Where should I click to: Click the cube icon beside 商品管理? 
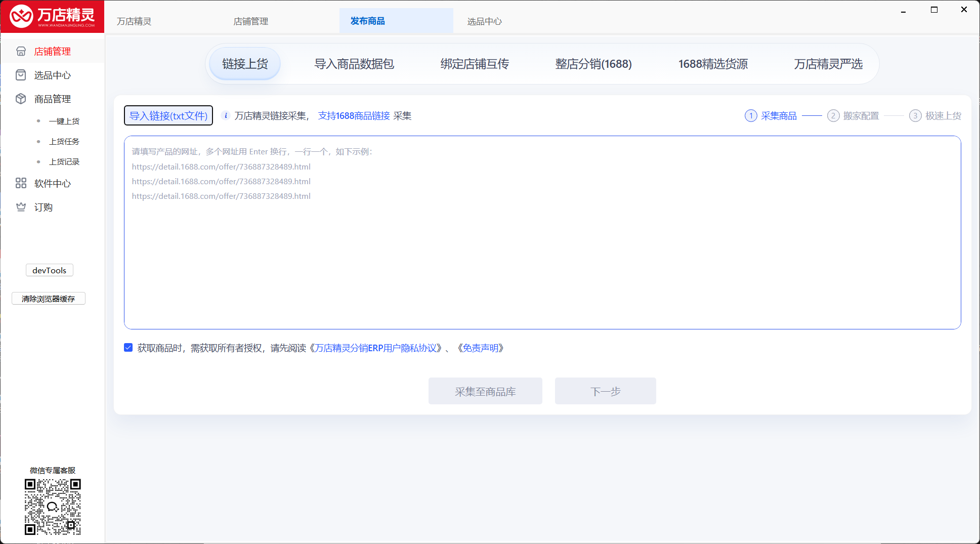[21, 99]
